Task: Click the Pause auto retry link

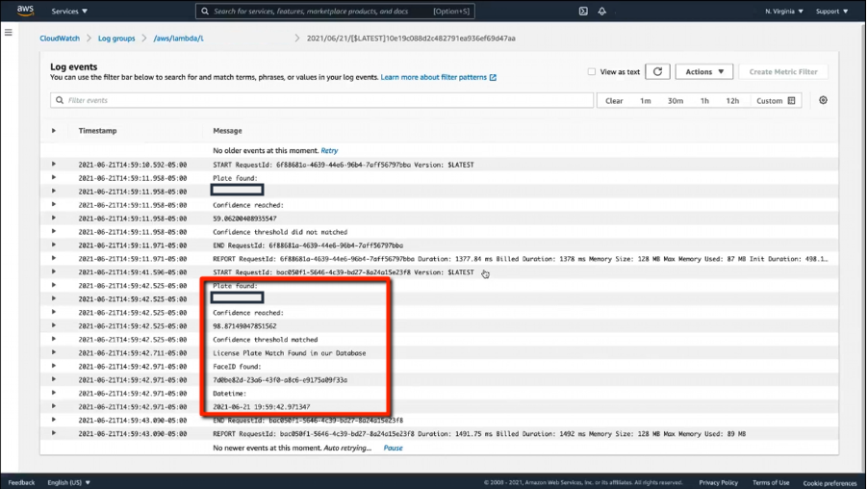Action: pos(393,448)
